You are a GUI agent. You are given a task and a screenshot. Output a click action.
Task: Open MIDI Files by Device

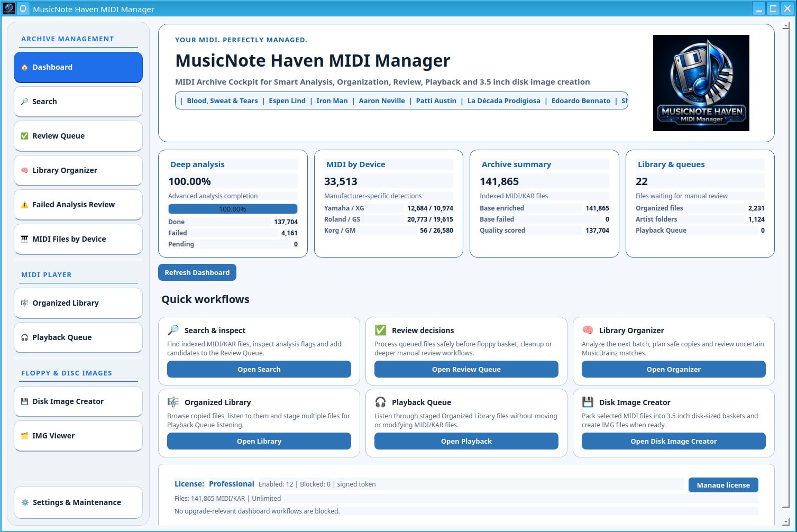78,239
